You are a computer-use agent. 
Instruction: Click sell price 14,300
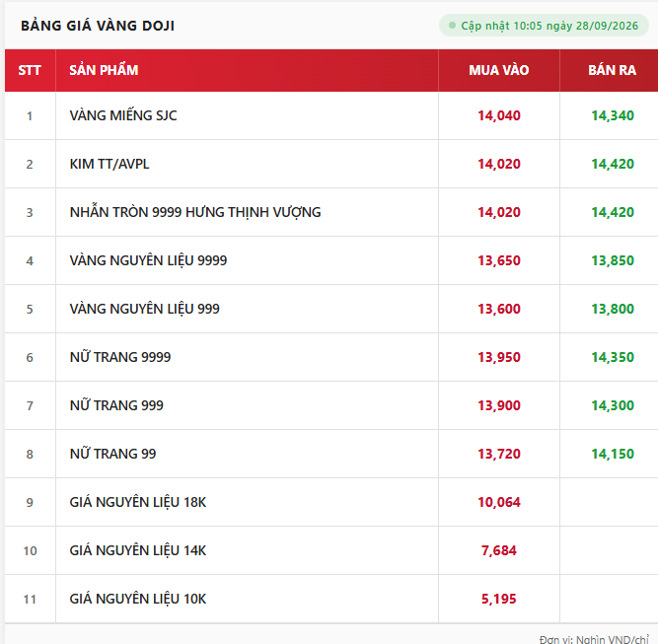click(613, 405)
